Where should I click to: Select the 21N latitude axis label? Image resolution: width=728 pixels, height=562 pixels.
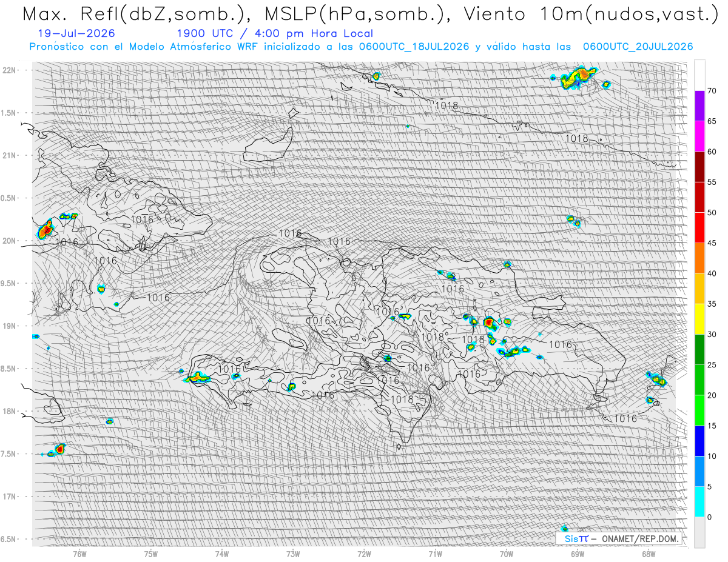pyautogui.click(x=8, y=155)
